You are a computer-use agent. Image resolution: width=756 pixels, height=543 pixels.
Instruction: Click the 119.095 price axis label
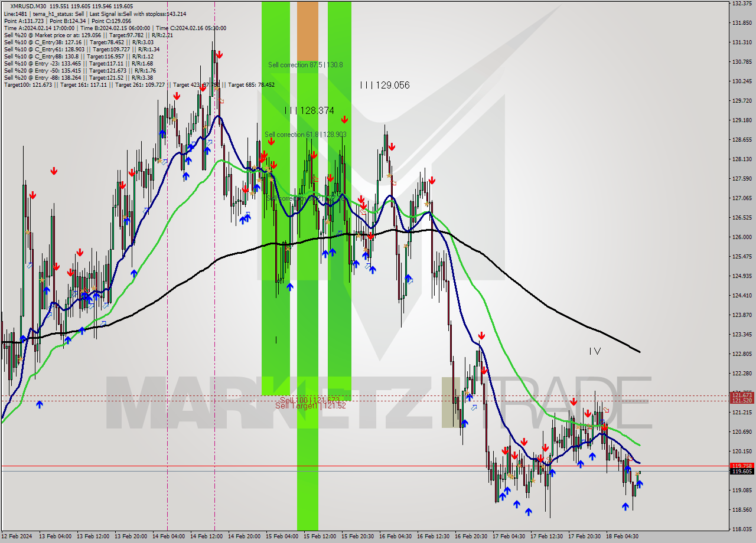742,490
